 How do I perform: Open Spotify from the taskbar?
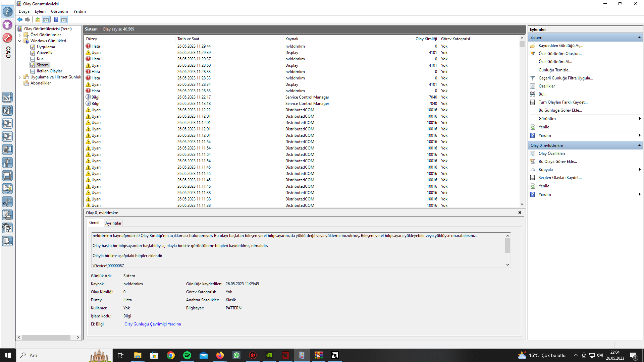(x=187, y=355)
